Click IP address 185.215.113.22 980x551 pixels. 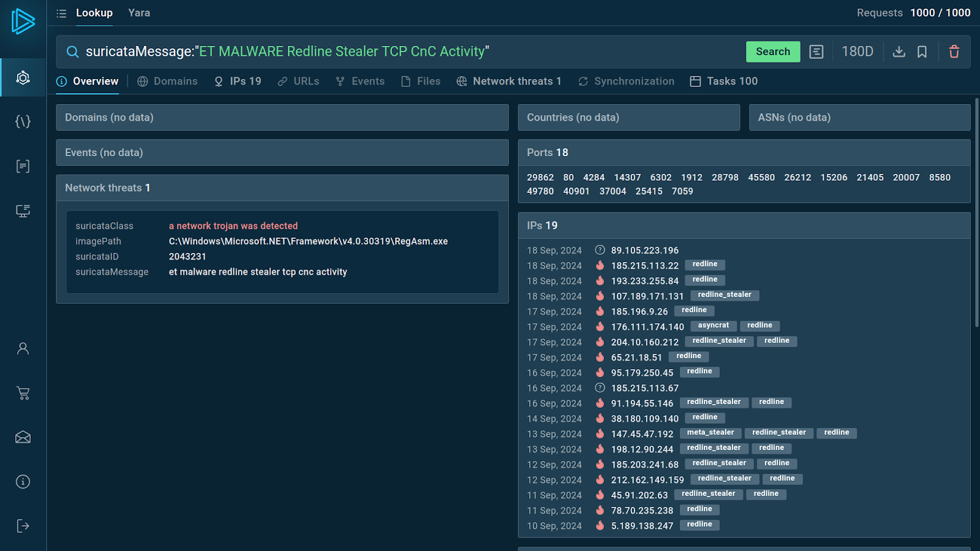coord(645,266)
